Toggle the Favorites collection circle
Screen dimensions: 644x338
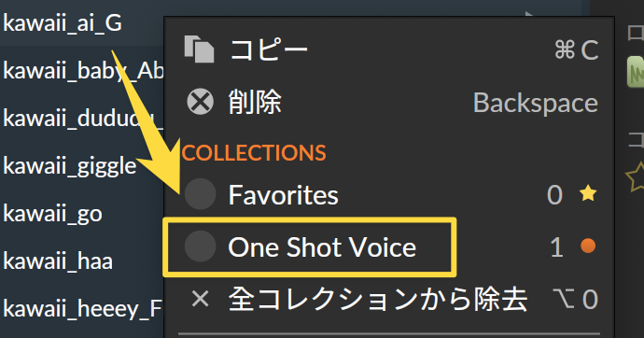point(200,194)
